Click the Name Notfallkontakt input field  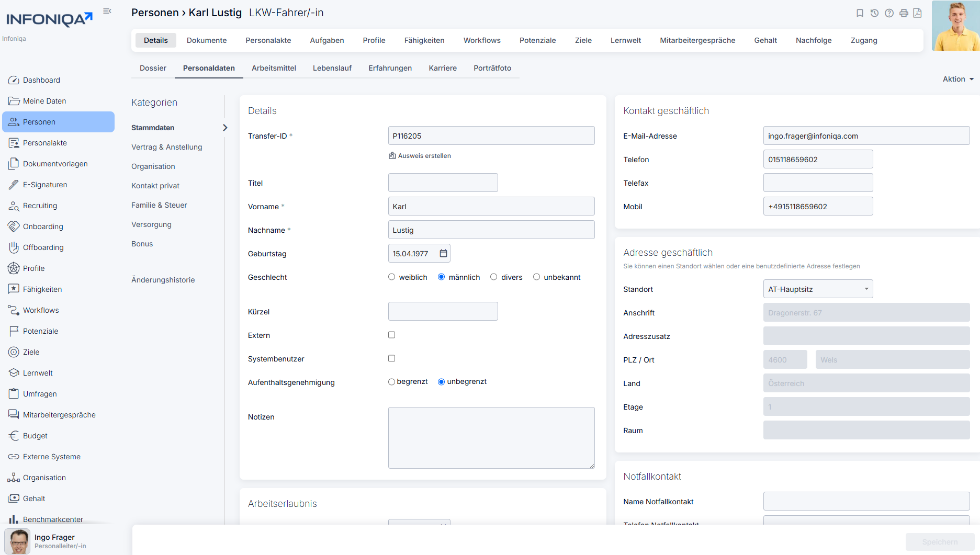[x=866, y=501]
